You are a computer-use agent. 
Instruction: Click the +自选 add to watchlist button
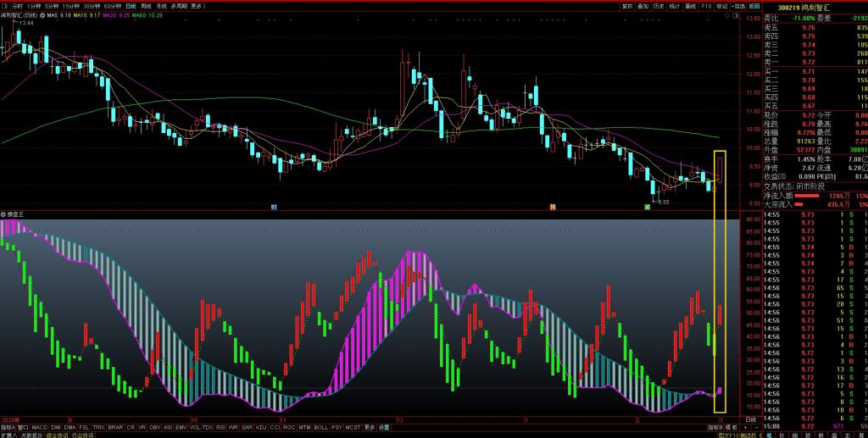point(738,5)
